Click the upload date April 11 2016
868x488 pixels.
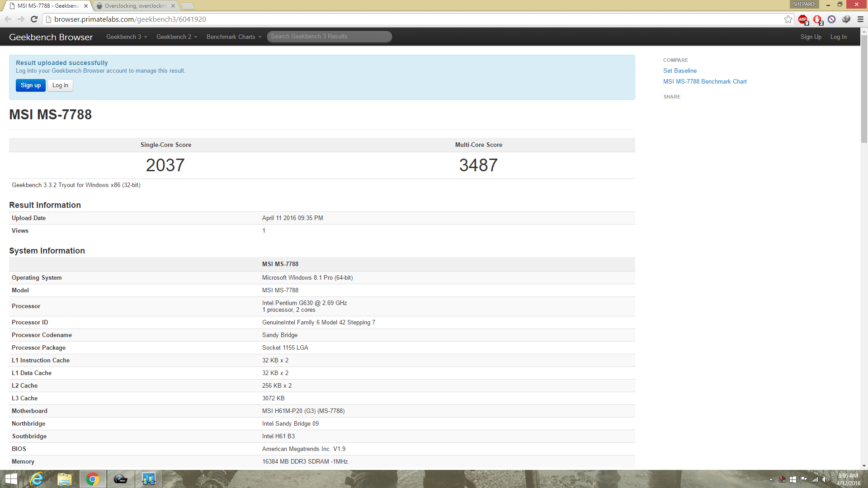292,218
